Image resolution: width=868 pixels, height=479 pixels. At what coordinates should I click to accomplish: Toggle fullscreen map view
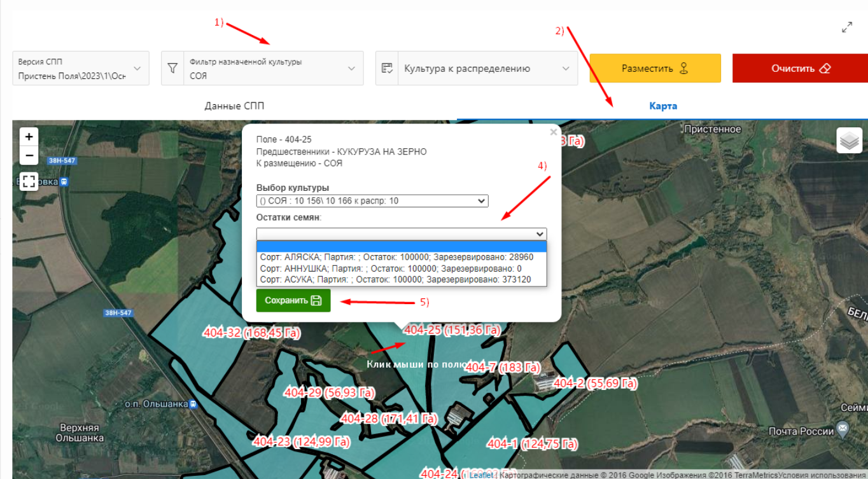point(29,181)
